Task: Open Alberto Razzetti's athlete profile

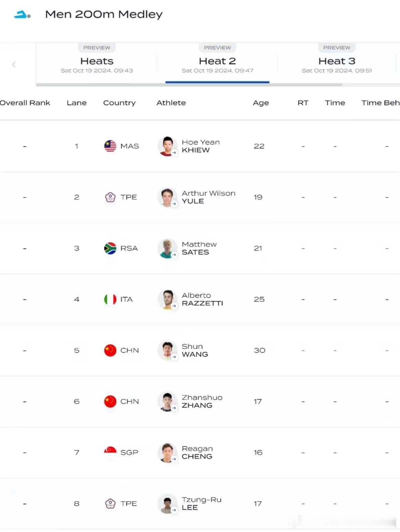Action: [203, 299]
